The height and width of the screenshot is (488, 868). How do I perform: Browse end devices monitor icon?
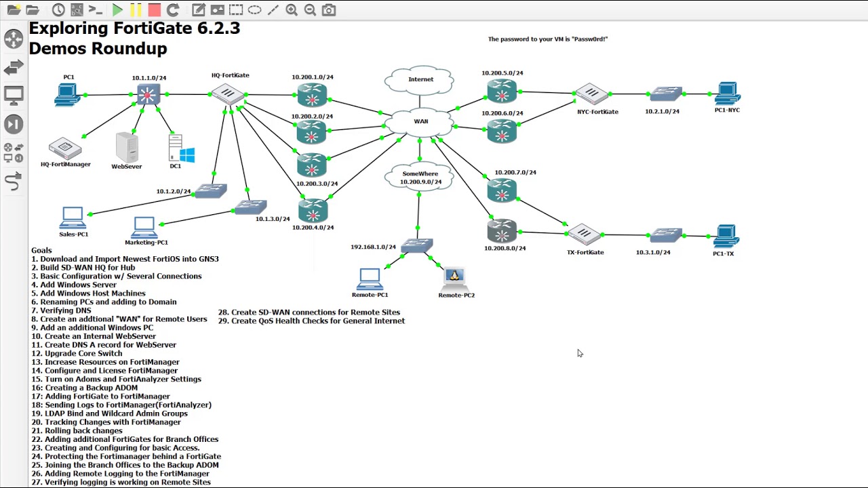pos(14,96)
